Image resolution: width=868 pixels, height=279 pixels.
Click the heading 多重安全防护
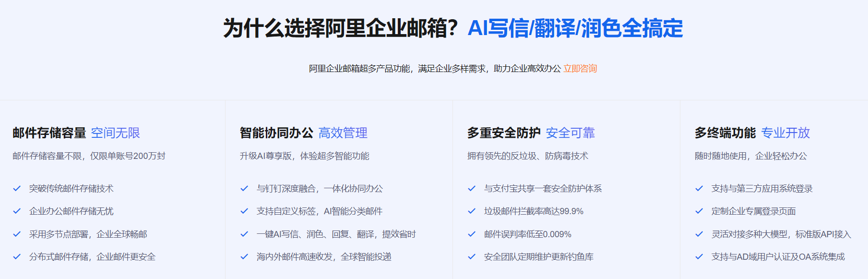(x=504, y=133)
